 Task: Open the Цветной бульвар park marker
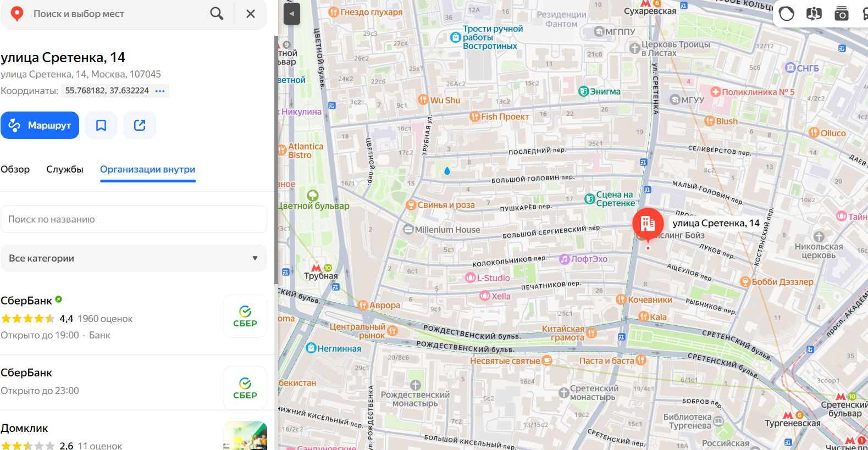coord(313,196)
